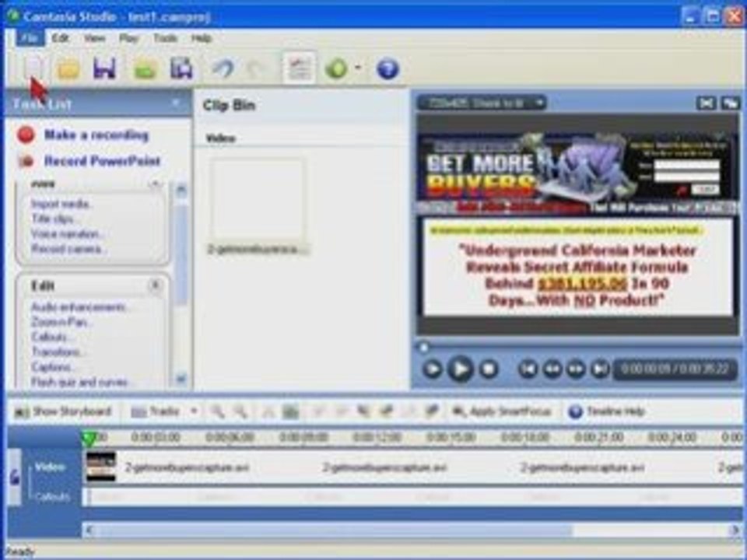
Task: Click the Split clip timeline icon
Action: [x=290, y=411]
